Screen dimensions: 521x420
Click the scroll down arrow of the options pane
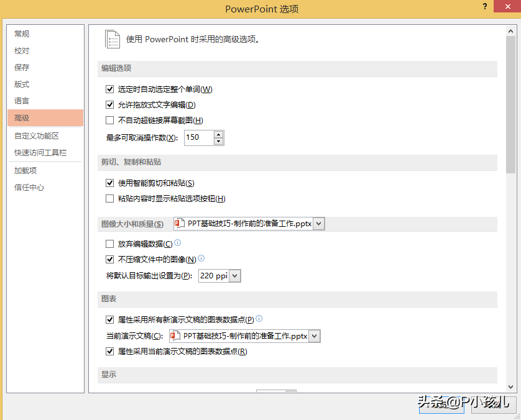point(510,387)
